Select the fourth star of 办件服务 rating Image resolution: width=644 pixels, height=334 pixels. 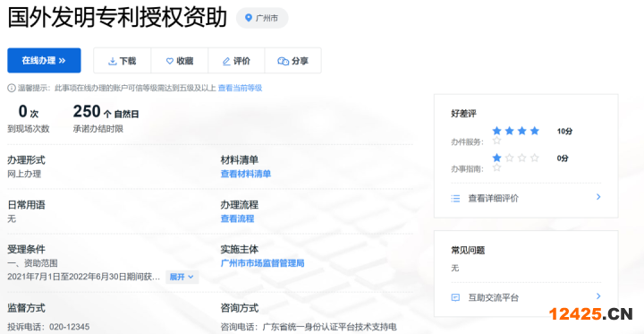[534, 132]
